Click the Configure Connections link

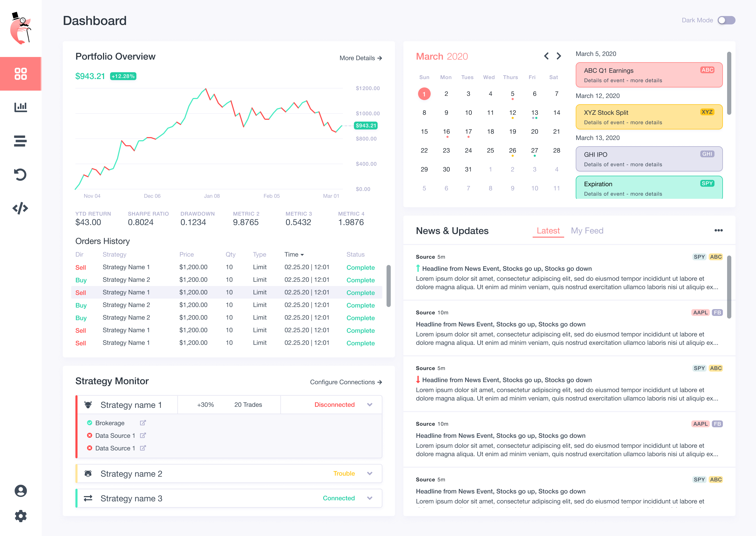(x=346, y=382)
